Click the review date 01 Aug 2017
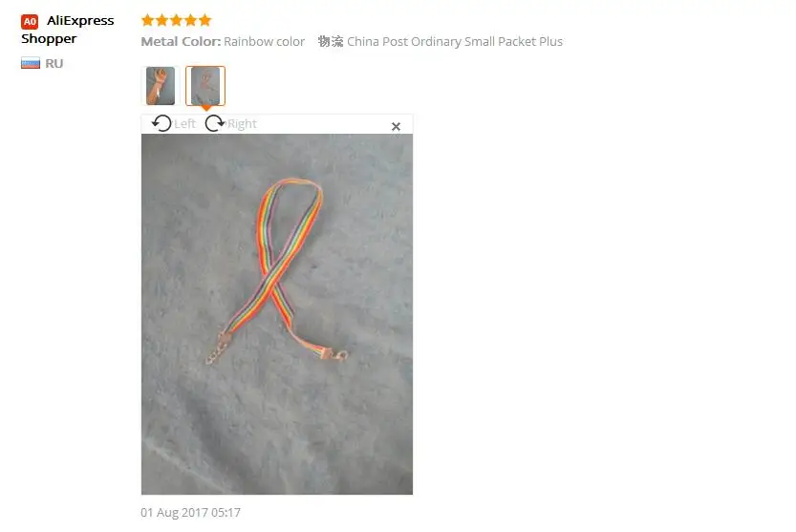The image size is (796, 532). [190, 513]
